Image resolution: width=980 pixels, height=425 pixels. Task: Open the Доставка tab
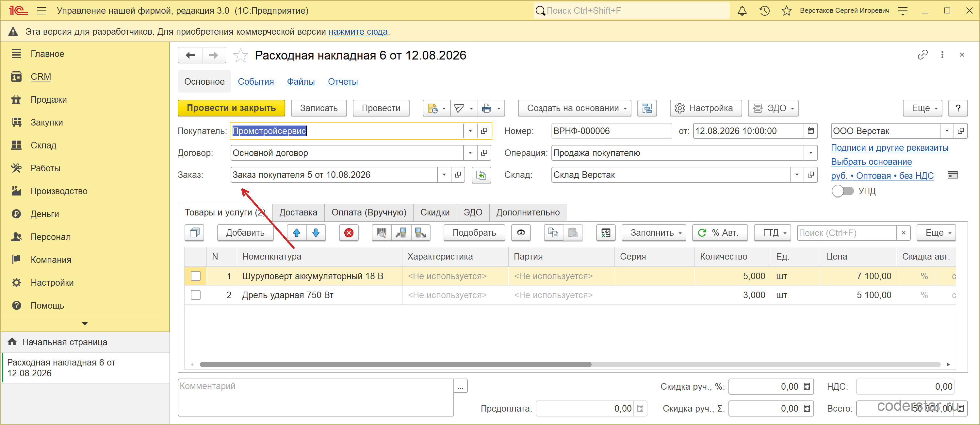(x=298, y=212)
